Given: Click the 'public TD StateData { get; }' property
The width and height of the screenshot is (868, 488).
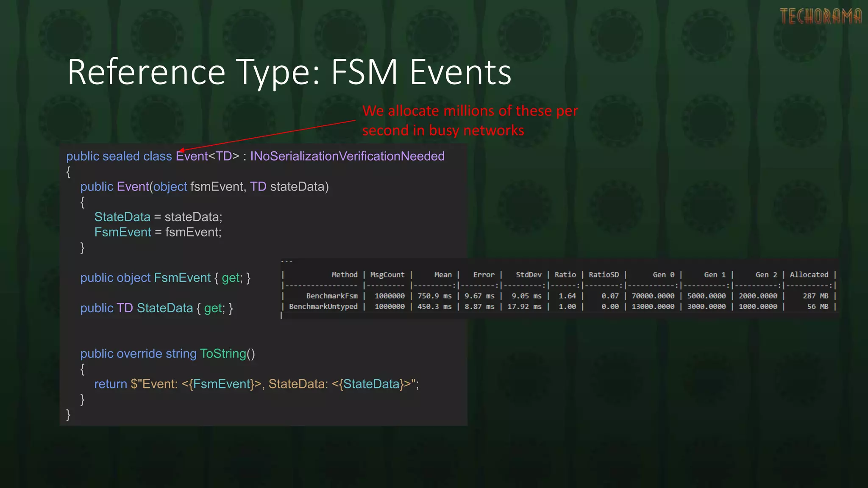Looking at the screenshot, I should [x=156, y=308].
